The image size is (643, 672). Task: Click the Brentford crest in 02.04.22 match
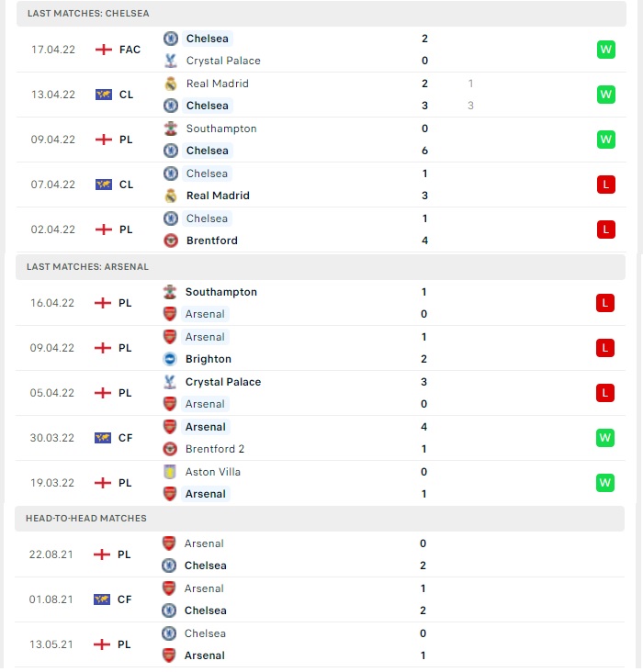171,241
